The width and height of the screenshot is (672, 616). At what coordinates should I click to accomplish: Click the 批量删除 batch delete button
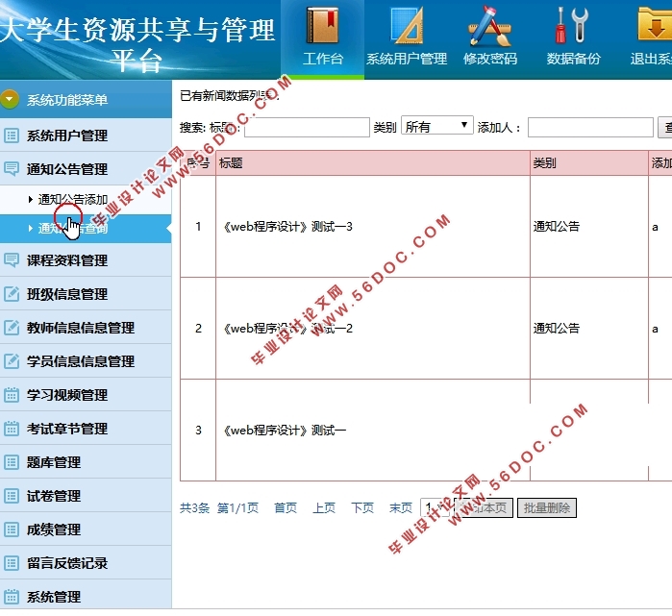(547, 507)
